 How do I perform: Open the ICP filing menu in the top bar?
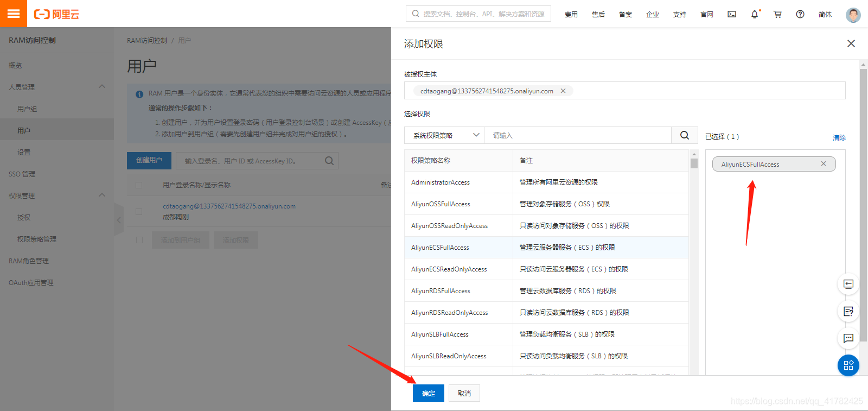tap(625, 15)
